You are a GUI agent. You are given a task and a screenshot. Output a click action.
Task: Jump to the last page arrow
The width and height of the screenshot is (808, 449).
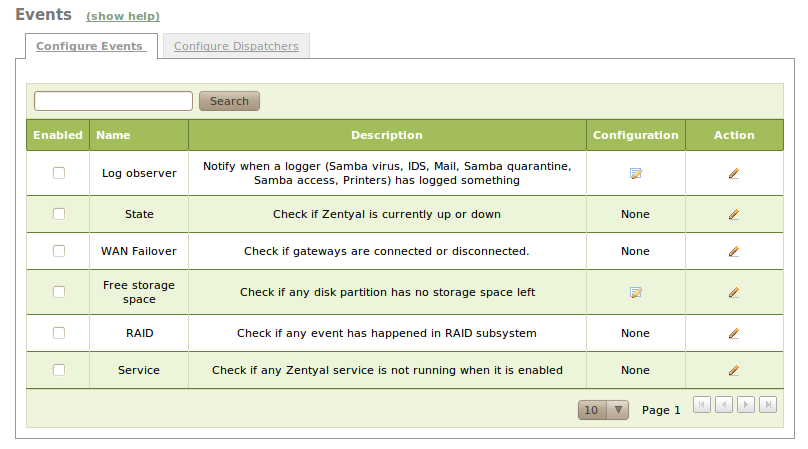[768, 404]
